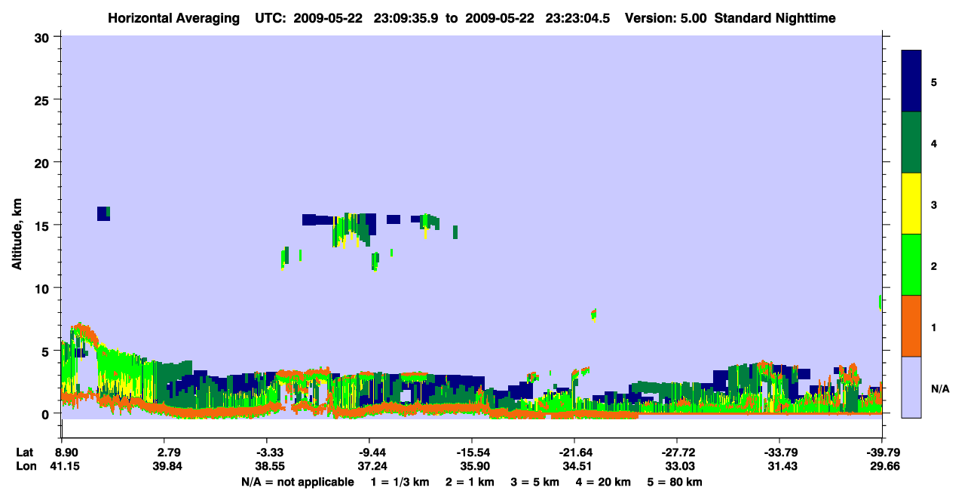980x503 pixels.
Task: Click the 'Lat' row label
Action: click(25, 452)
